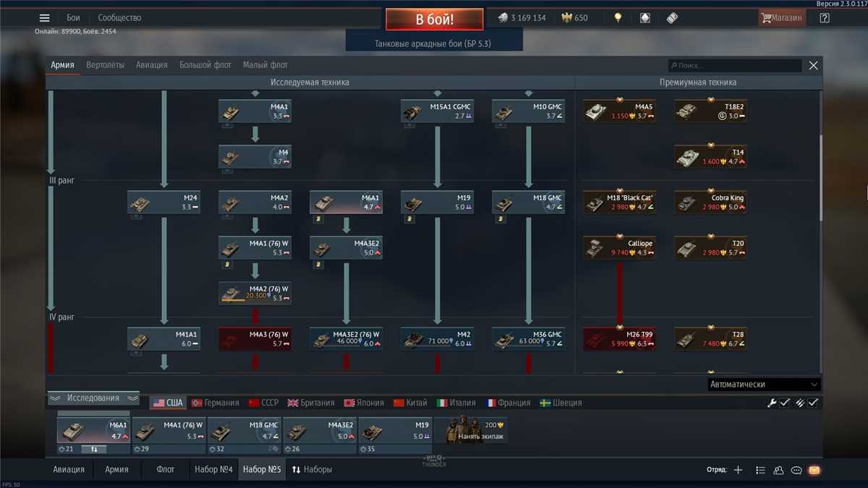Image resolution: width=868 pixels, height=488 pixels.
Task: Open the Магазин shop button
Action: [782, 18]
